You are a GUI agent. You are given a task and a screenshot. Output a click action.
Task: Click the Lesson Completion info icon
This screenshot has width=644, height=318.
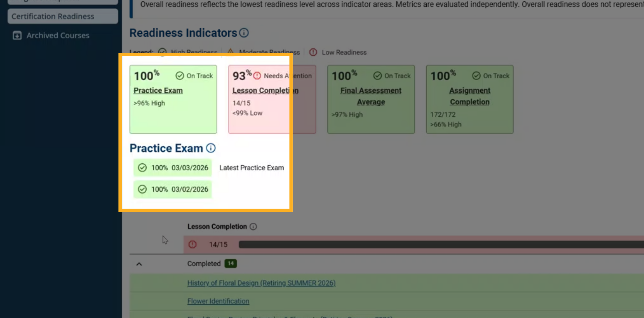(x=254, y=226)
